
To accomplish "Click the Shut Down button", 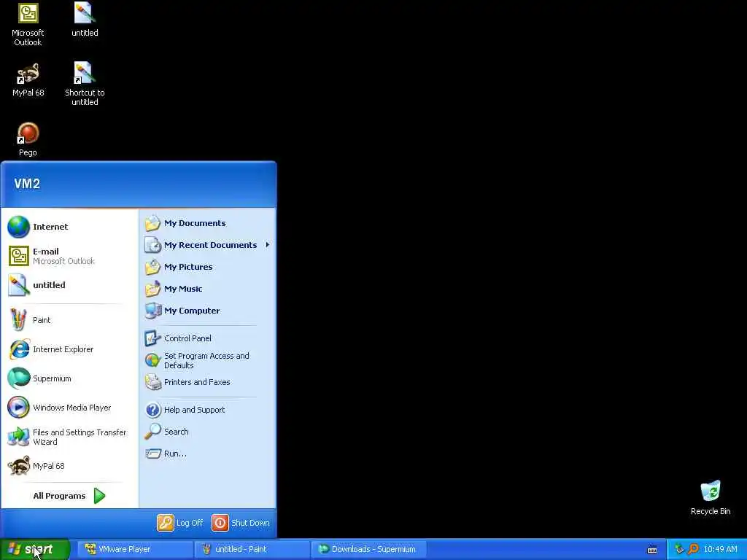I will [241, 523].
